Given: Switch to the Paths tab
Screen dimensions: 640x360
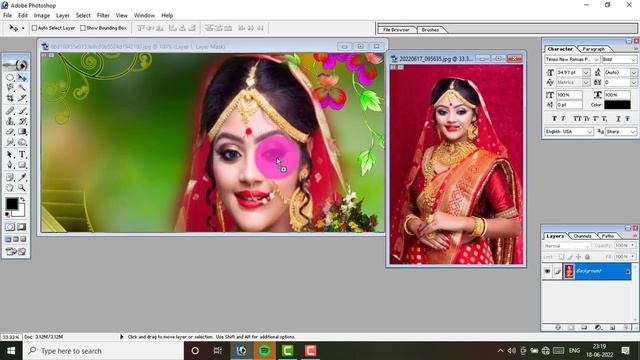Looking at the screenshot, I should click(x=608, y=236).
